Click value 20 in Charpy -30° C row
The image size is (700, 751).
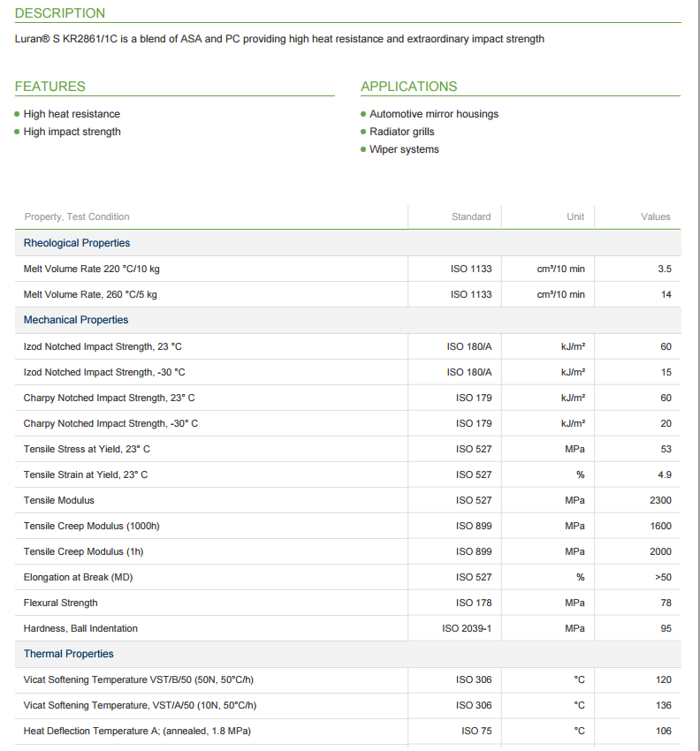point(666,423)
